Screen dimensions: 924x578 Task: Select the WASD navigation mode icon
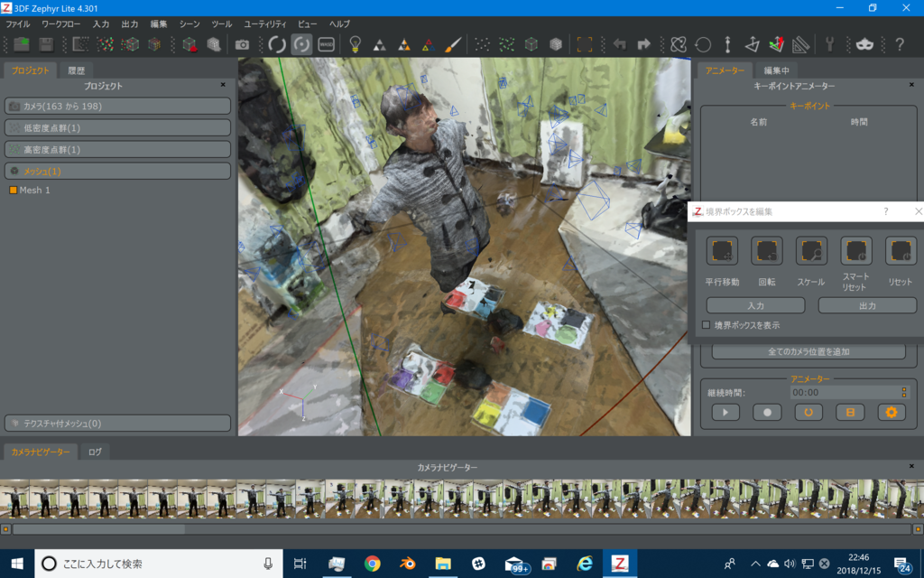click(326, 44)
